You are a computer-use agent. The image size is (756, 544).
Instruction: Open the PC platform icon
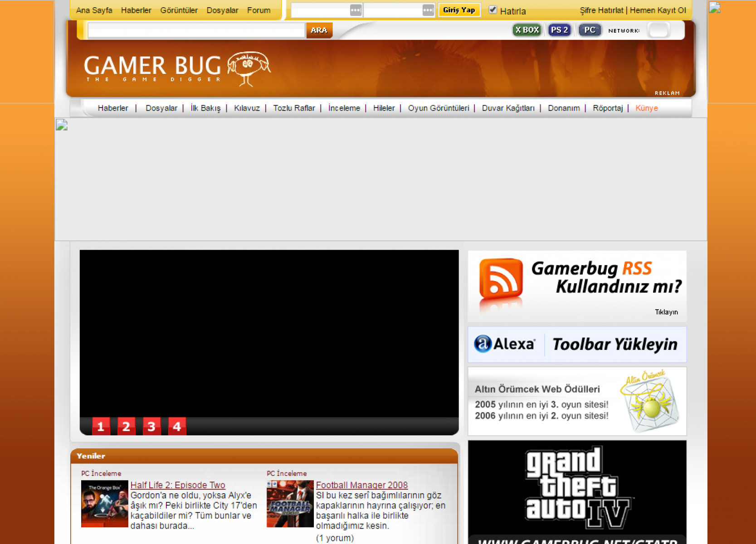[590, 30]
